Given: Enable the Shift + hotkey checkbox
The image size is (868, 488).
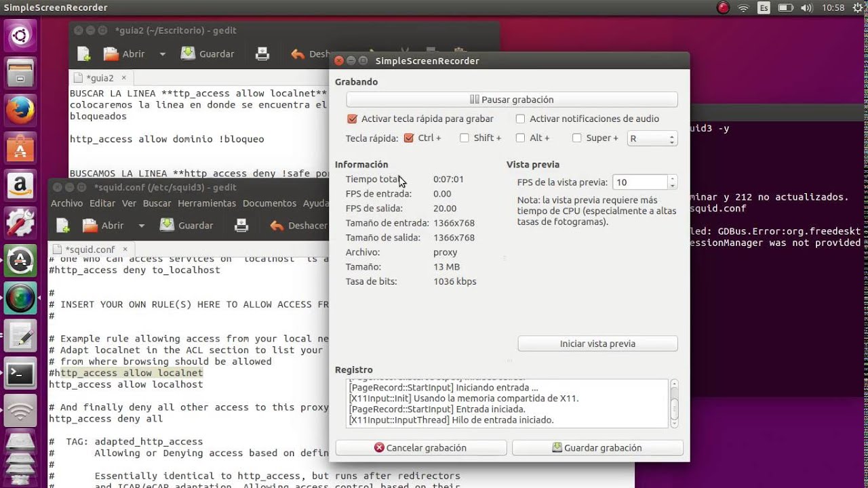Looking at the screenshot, I should pyautogui.click(x=465, y=138).
